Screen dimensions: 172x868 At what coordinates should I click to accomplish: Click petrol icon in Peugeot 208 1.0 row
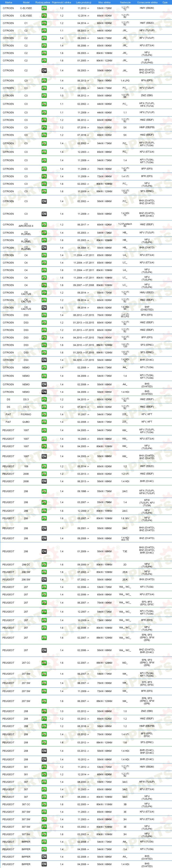pyautogui.click(x=44, y=711)
